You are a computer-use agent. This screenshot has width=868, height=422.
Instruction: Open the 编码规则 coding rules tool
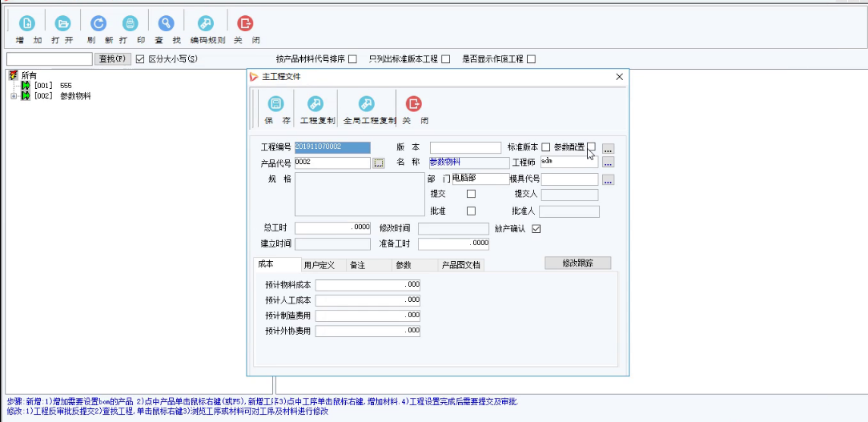[x=207, y=24]
